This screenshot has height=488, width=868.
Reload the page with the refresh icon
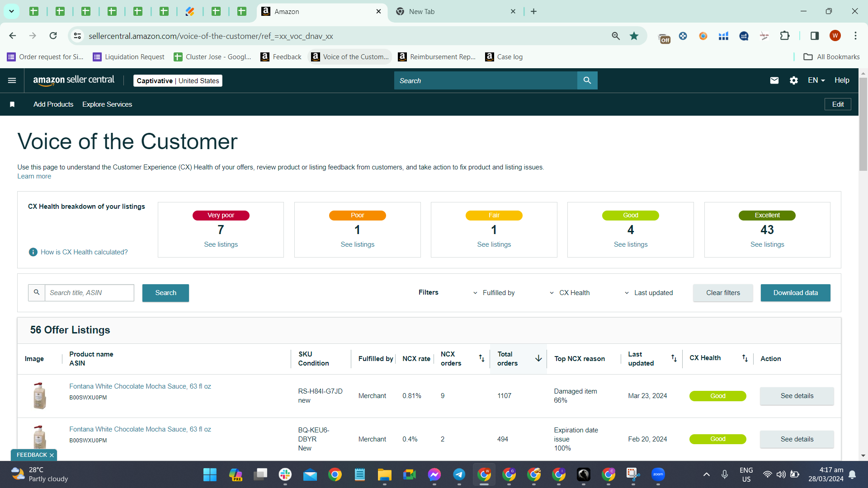53,36
